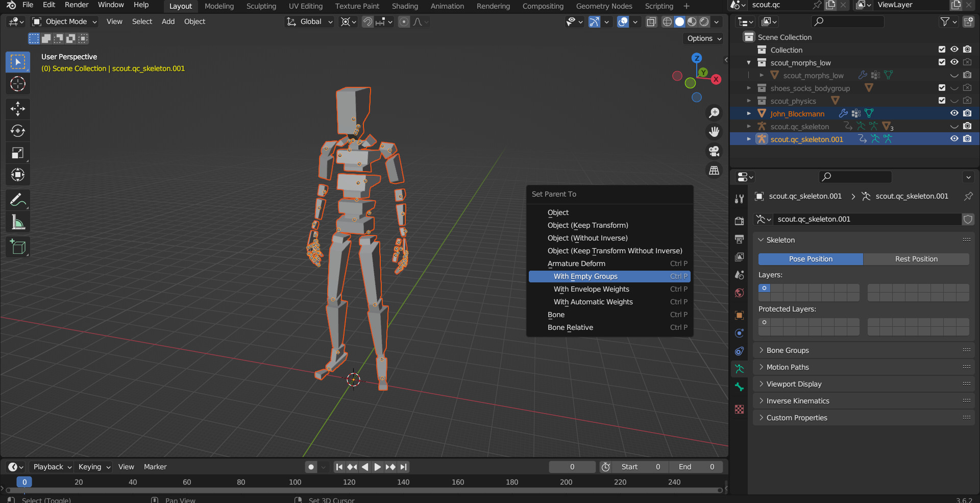Select the Annotate tool

[x=18, y=200]
